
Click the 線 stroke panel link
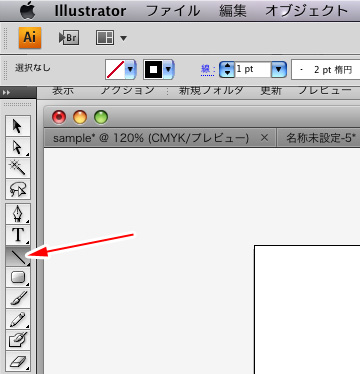(x=207, y=69)
